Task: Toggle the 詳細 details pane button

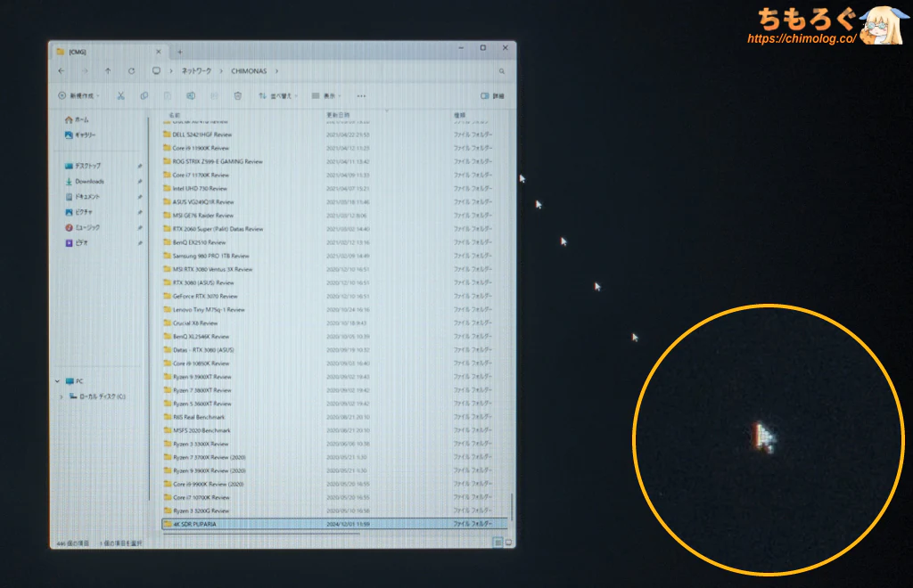Action: click(x=492, y=95)
